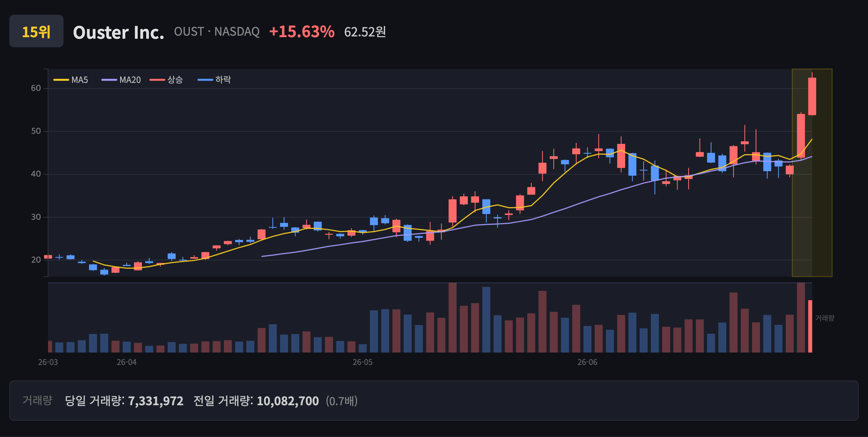Toggle the 상승 legend entry

[166, 80]
